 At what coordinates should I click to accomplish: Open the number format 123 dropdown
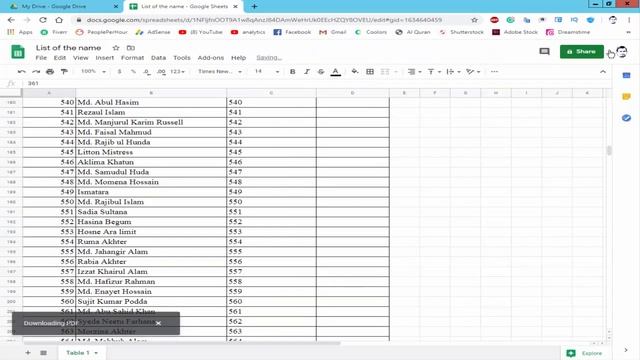[x=178, y=72]
